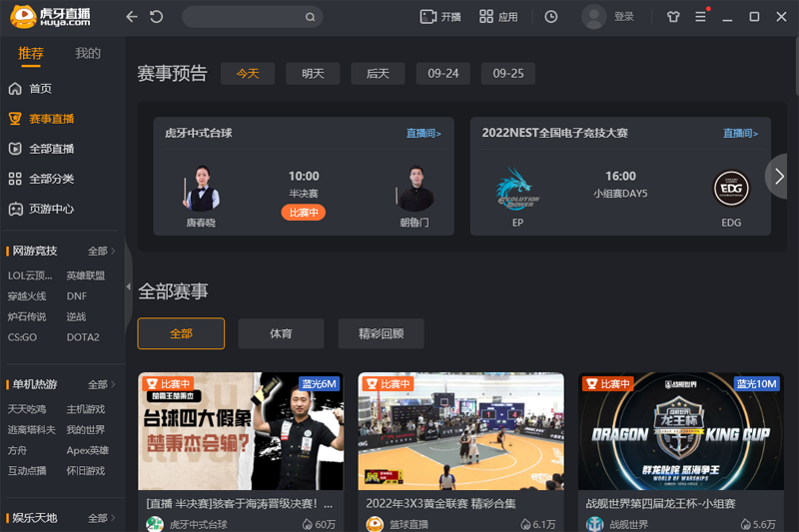Click the user avatar icon
Screen dimensions: 799x532
tap(593, 17)
